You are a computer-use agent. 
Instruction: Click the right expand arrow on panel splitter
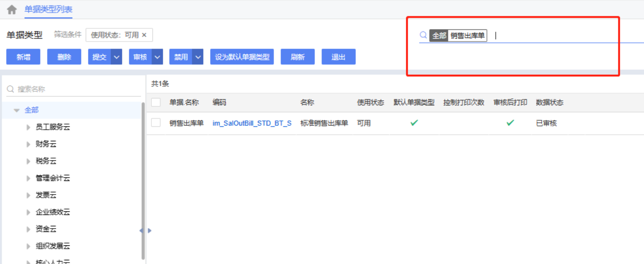[x=150, y=230]
